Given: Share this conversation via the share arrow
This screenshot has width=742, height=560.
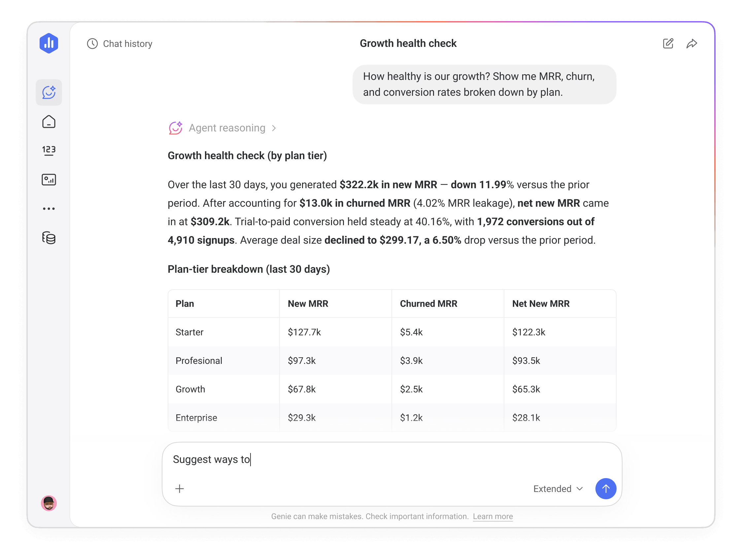Looking at the screenshot, I should point(692,43).
